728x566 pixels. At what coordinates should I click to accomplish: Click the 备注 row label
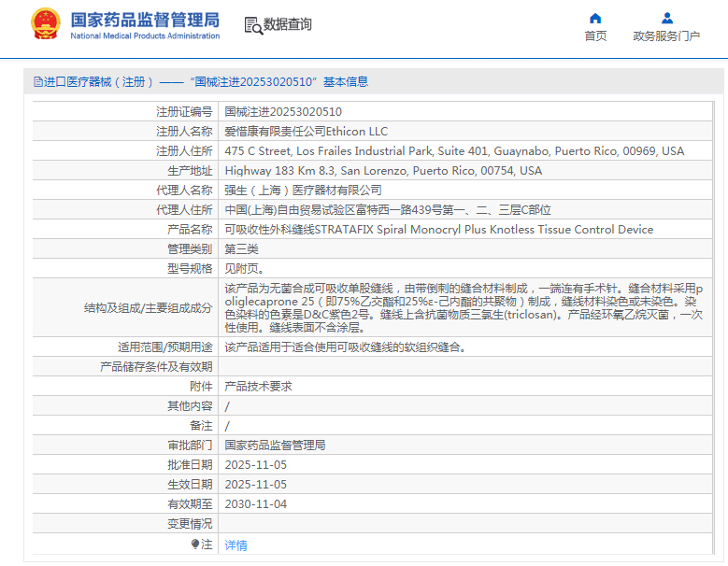click(x=201, y=425)
